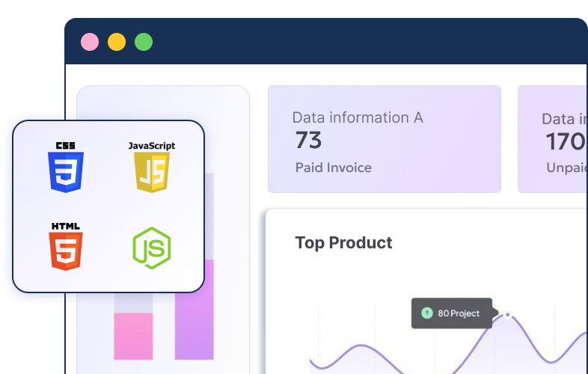
Task: Select the 73 invoice count value
Action: click(x=308, y=141)
